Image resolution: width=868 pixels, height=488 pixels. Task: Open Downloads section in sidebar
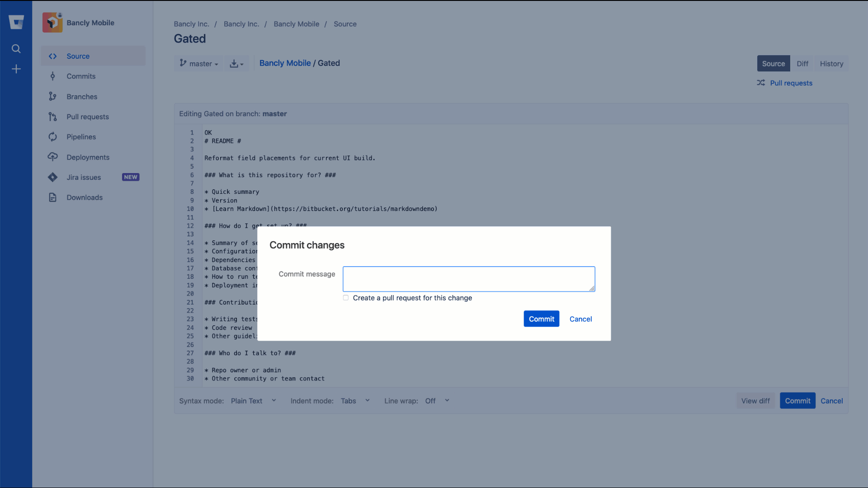84,197
